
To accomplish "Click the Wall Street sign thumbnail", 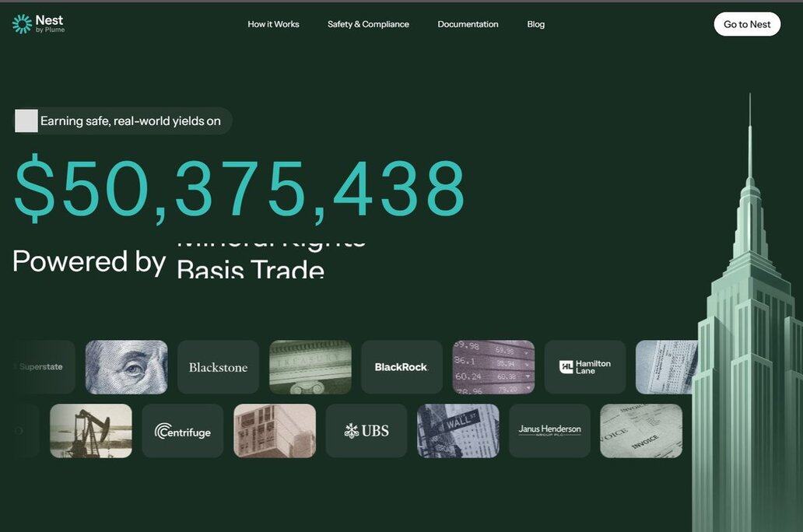I will pyautogui.click(x=458, y=431).
